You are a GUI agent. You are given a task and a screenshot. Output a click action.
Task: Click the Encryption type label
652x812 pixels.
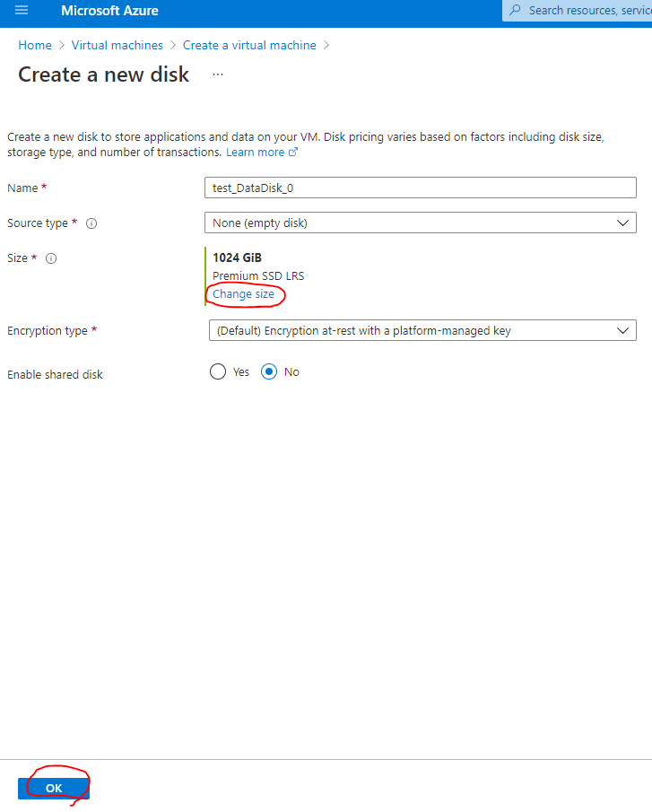[x=48, y=330]
